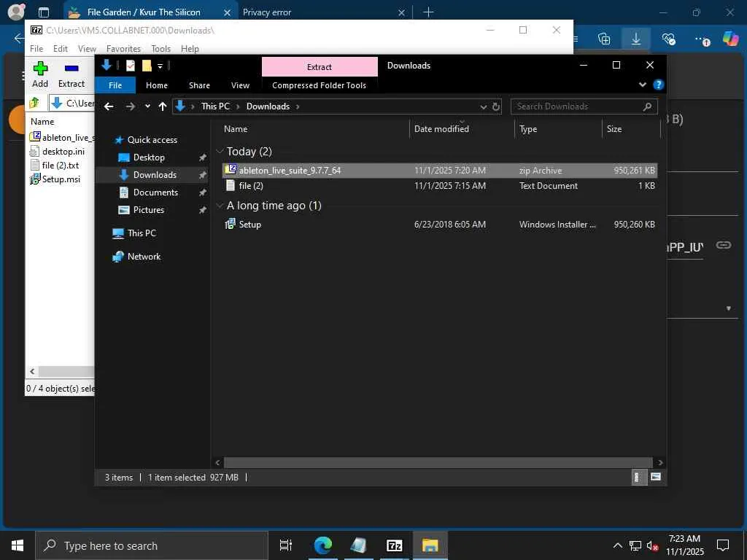The height and width of the screenshot is (560, 747).
Task: Click the Explorer horizontal scrollbar
Action: 438,462
